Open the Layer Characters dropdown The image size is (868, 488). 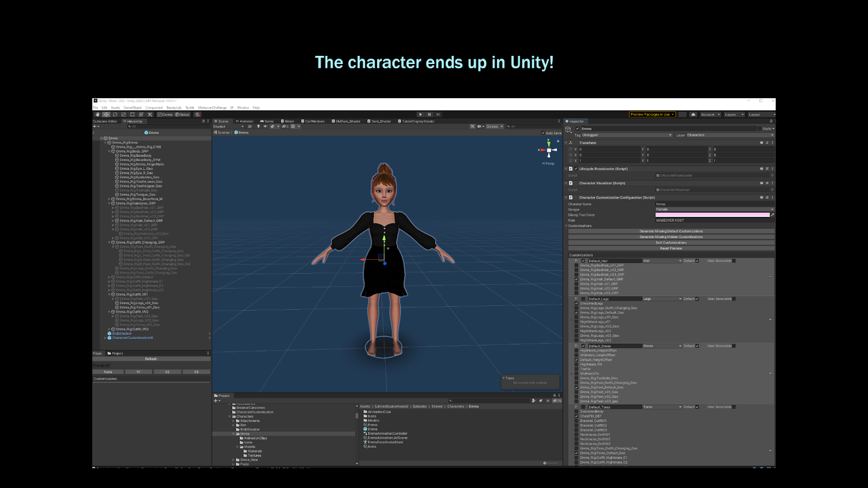(x=730, y=135)
